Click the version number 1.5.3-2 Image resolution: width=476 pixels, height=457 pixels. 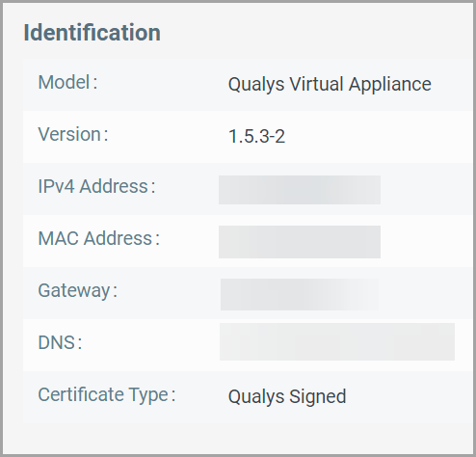(x=256, y=136)
